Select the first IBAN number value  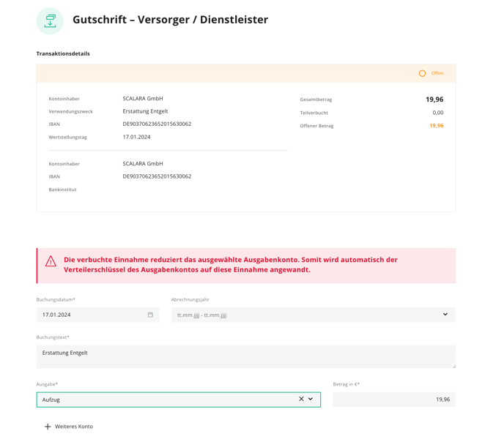click(157, 124)
